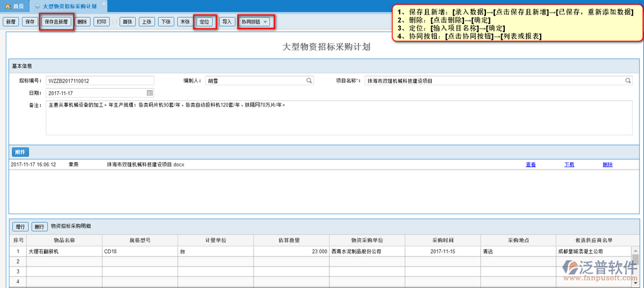The image size is (644, 288).
Task: Jump to first record with 首张
Action: [127, 21]
